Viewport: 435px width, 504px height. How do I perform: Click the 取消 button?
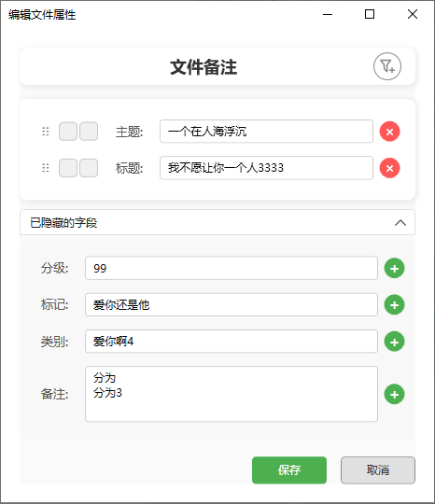click(378, 469)
